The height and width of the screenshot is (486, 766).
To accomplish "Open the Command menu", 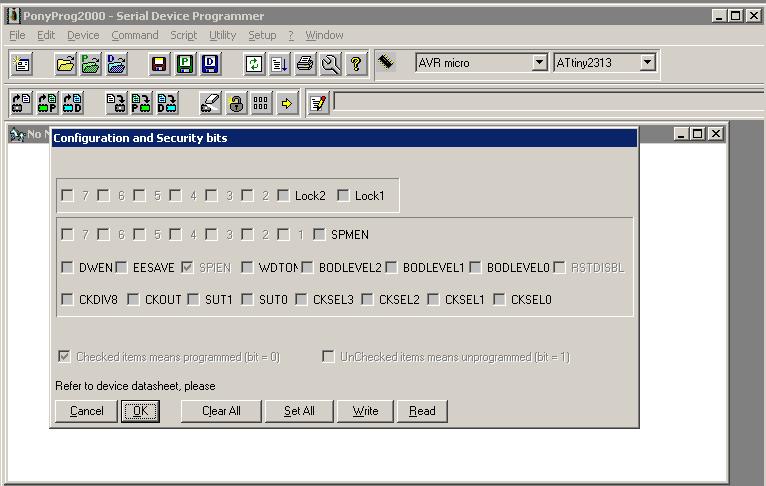I will pyautogui.click(x=135, y=35).
